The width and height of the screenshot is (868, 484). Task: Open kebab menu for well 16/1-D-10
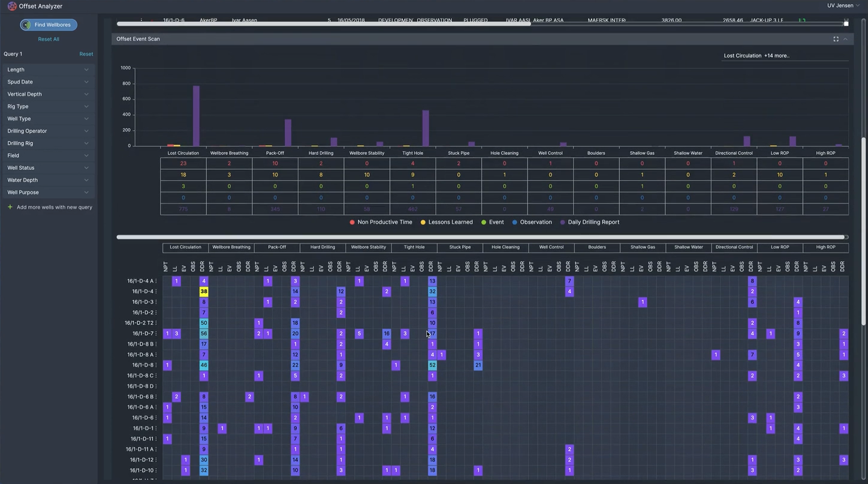[156, 470]
